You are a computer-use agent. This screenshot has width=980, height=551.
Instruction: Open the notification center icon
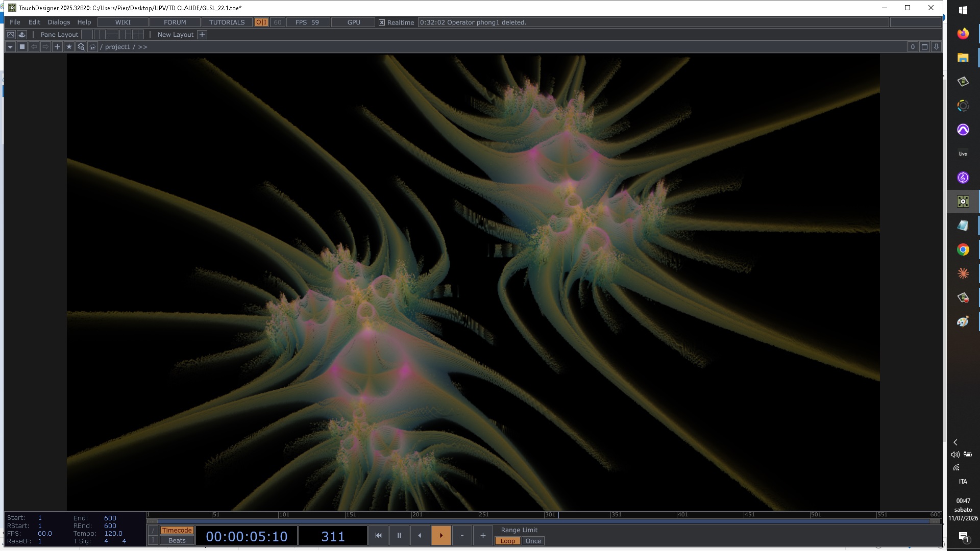tap(963, 536)
